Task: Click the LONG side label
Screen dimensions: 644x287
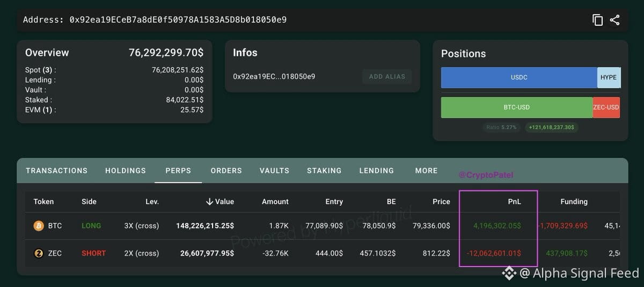Action: point(91,226)
